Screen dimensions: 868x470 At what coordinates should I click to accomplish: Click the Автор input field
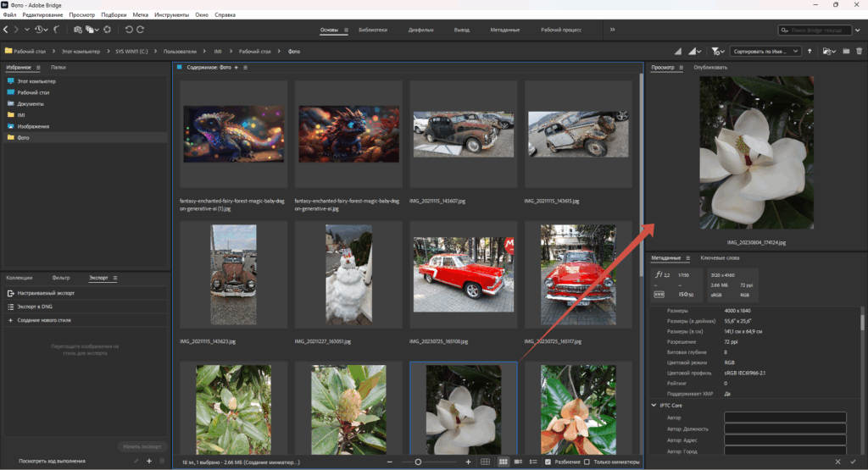(x=785, y=417)
